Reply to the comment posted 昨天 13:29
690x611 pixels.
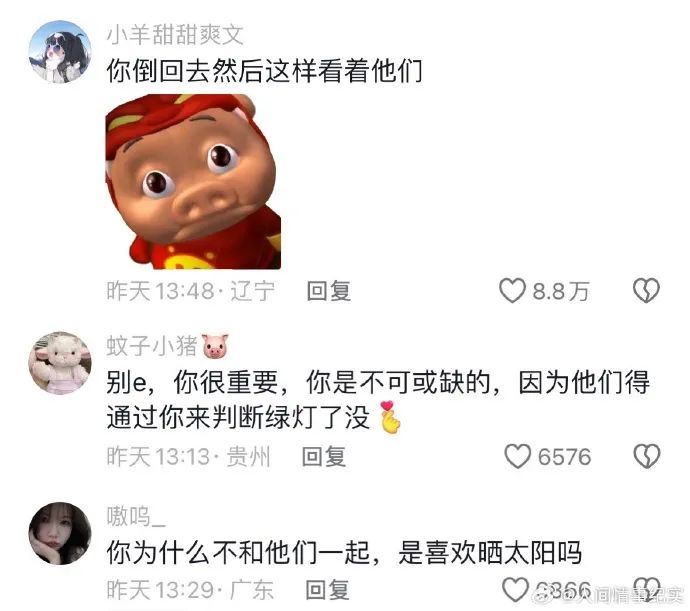click(x=327, y=589)
